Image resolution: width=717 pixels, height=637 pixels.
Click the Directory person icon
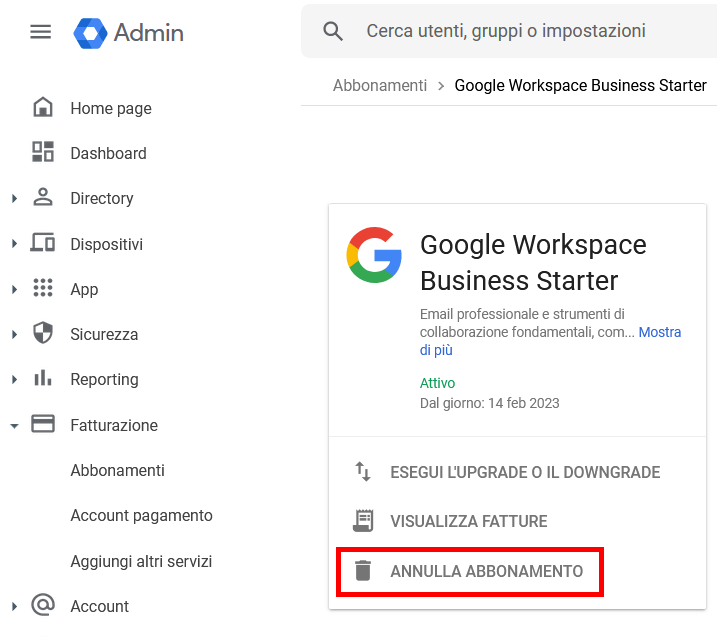(43, 197)
